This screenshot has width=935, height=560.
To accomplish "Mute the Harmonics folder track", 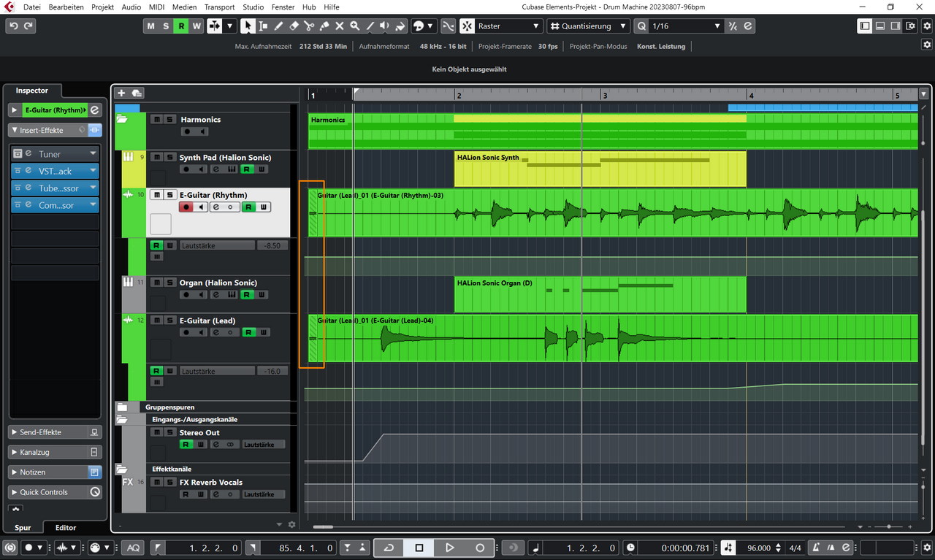I will (156, 119).
